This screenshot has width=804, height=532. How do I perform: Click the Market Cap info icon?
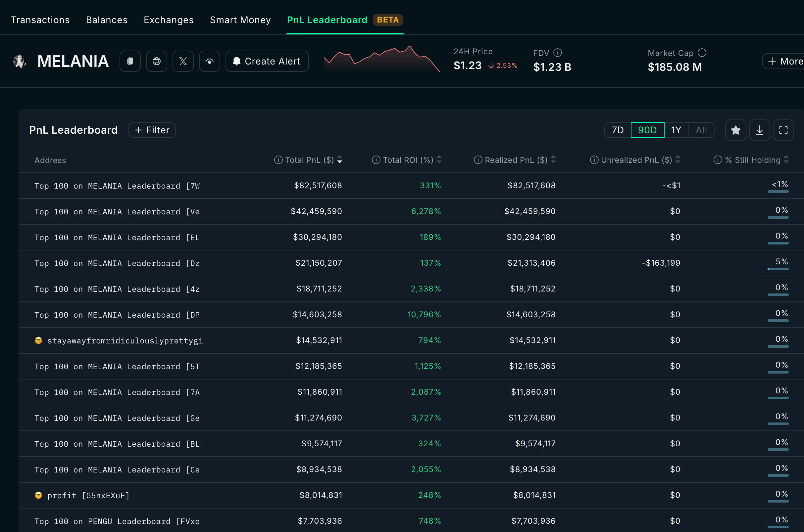(x=702, y=53)
